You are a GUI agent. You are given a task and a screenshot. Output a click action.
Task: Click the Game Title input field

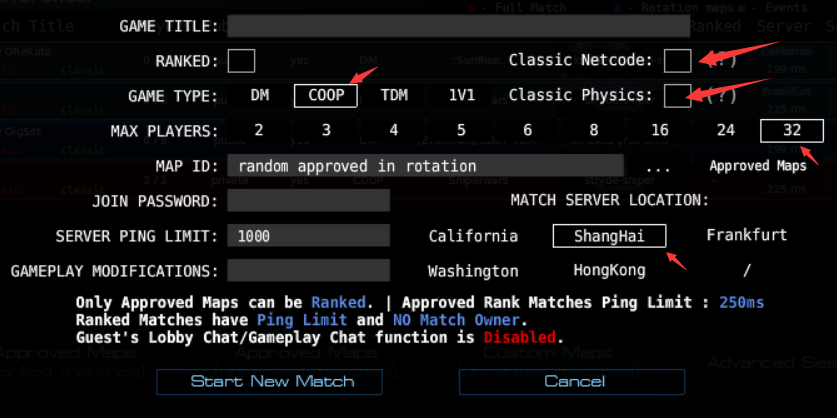click(458, 26)
